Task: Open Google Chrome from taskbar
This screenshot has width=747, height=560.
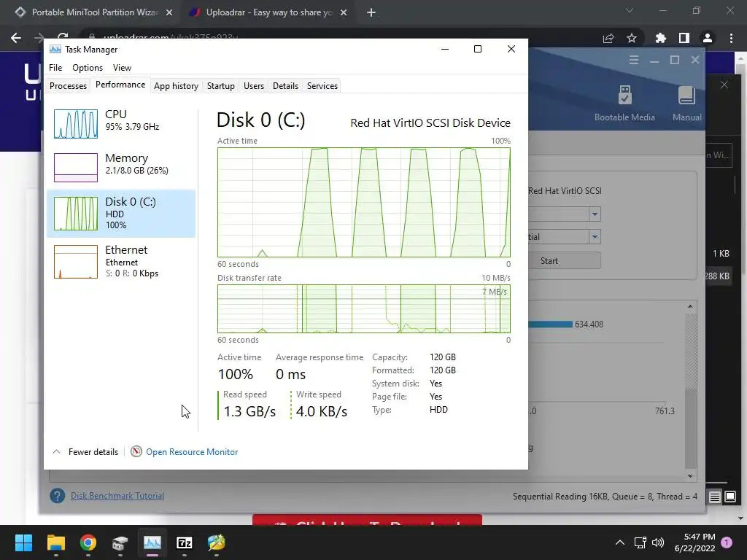Action: point(88,542)
